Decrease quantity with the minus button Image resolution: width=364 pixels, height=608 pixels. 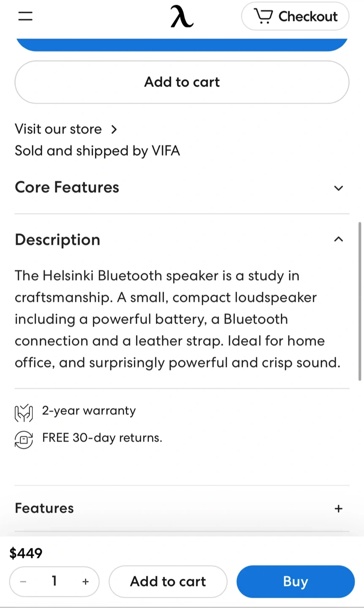click(x=24, y=582)
